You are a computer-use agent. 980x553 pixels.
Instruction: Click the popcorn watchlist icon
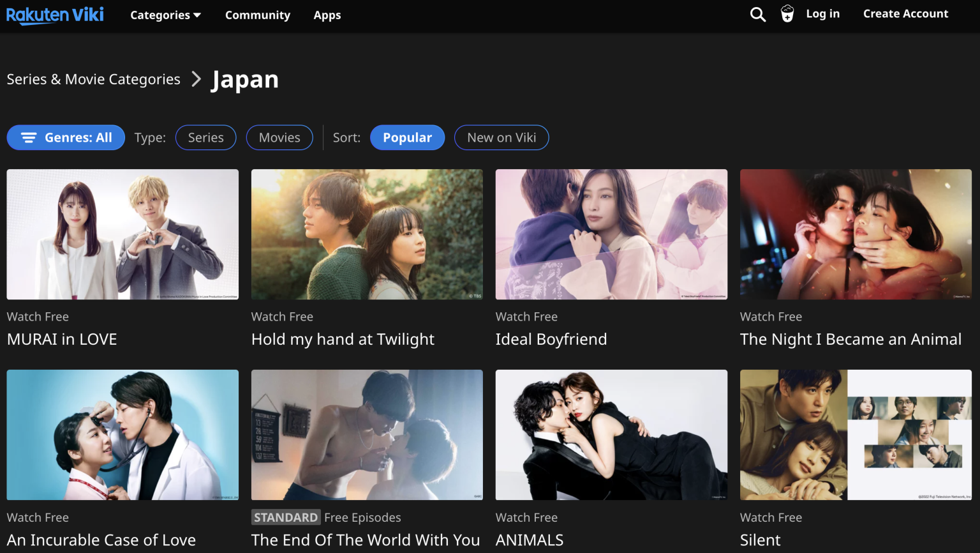point(788,14)
